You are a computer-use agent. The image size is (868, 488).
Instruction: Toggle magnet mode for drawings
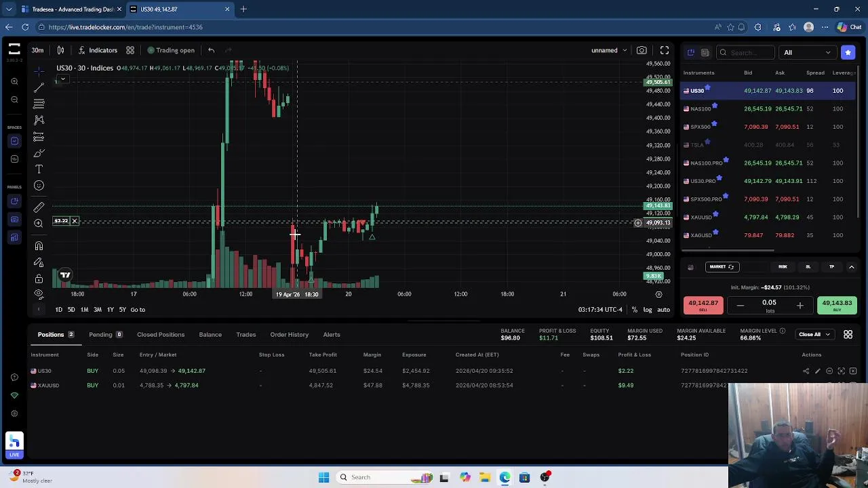(39, 246)
